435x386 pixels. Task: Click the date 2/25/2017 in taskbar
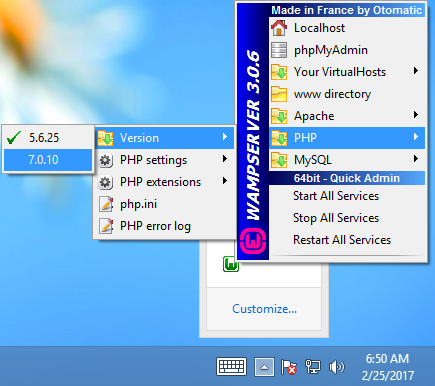(388, 376)
